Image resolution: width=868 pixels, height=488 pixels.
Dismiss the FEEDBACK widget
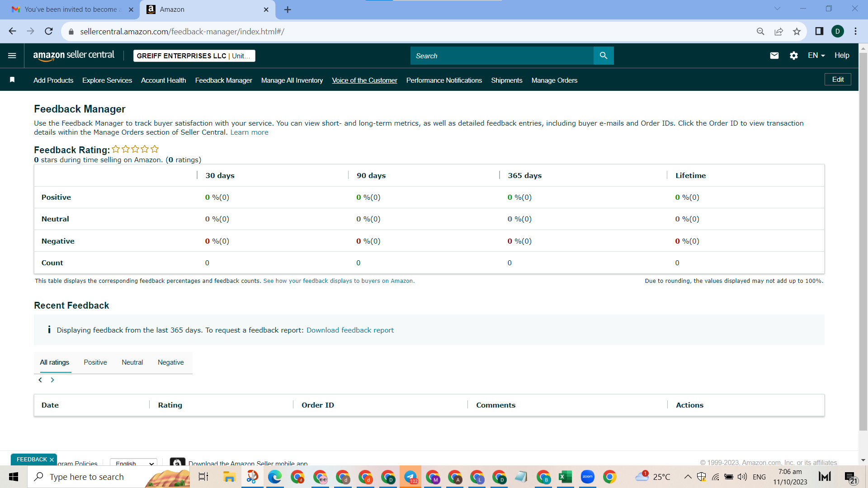pyautogui.click(x=52, y=460)
